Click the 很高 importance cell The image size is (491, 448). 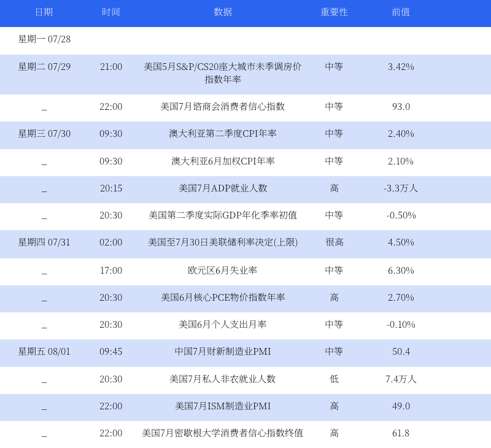(334, 242)
